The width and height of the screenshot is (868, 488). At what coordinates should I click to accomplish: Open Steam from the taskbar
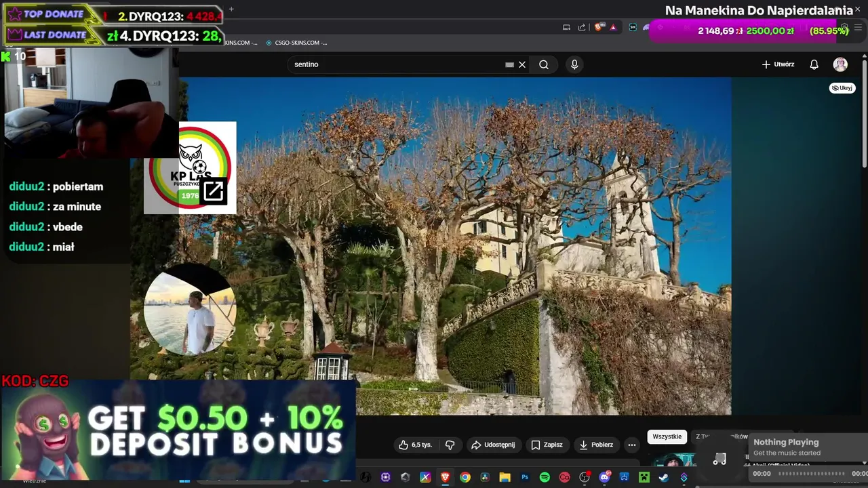664,477
